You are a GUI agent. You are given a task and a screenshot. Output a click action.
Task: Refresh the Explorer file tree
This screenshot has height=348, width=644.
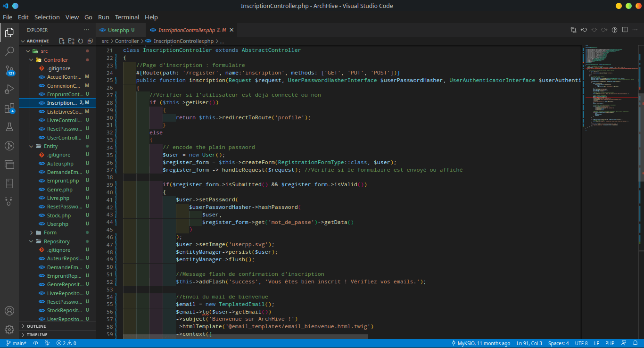point(81,41)
